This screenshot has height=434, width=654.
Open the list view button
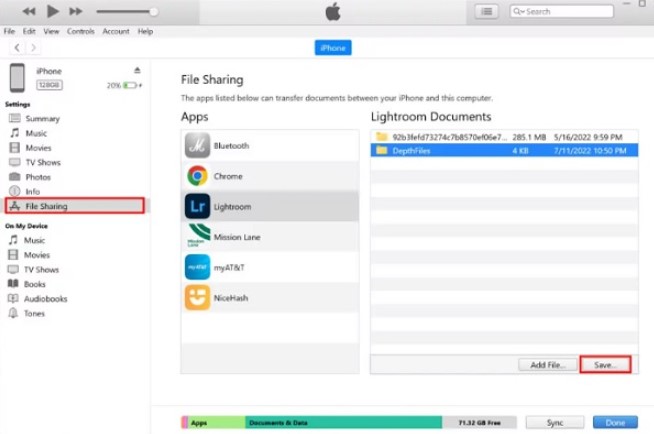click(x=486, y=11)
